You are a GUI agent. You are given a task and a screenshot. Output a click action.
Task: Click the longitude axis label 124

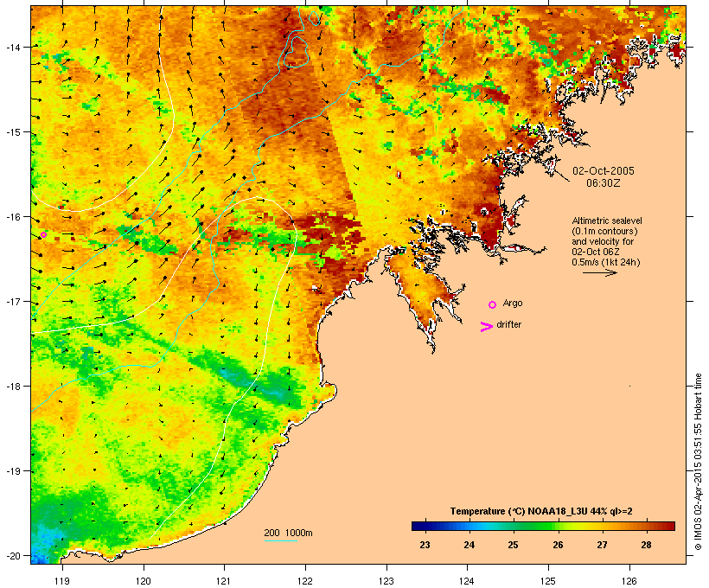coord(467,581)
